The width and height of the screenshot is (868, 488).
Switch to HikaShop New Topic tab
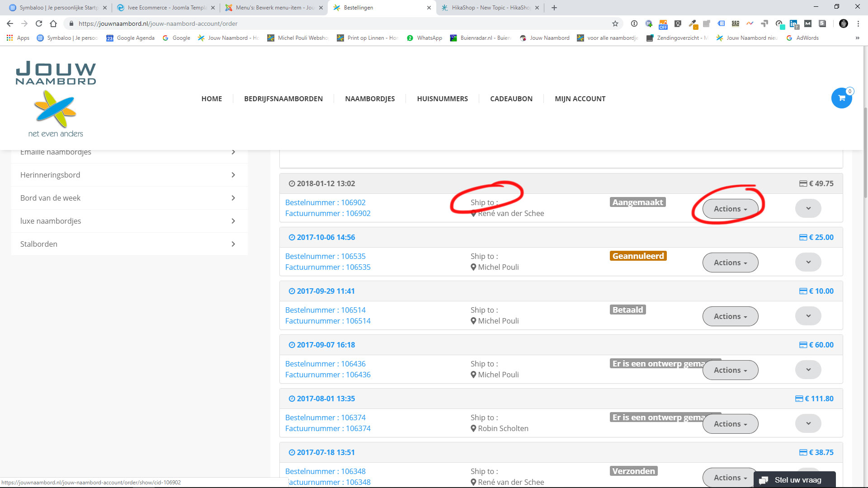click(x=491, y=8)
